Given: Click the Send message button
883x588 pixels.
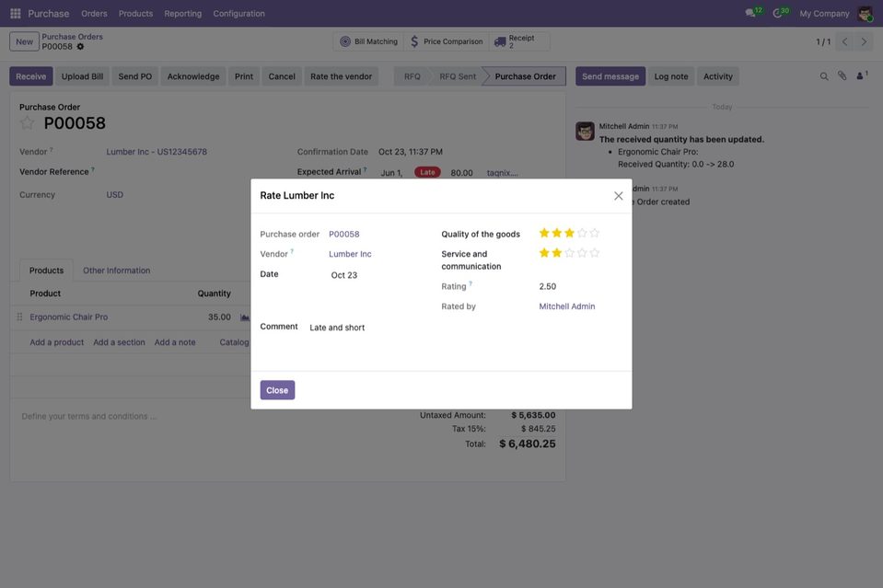Looking at the screenshot, I should pyautogui.click(x=610, y=76).
